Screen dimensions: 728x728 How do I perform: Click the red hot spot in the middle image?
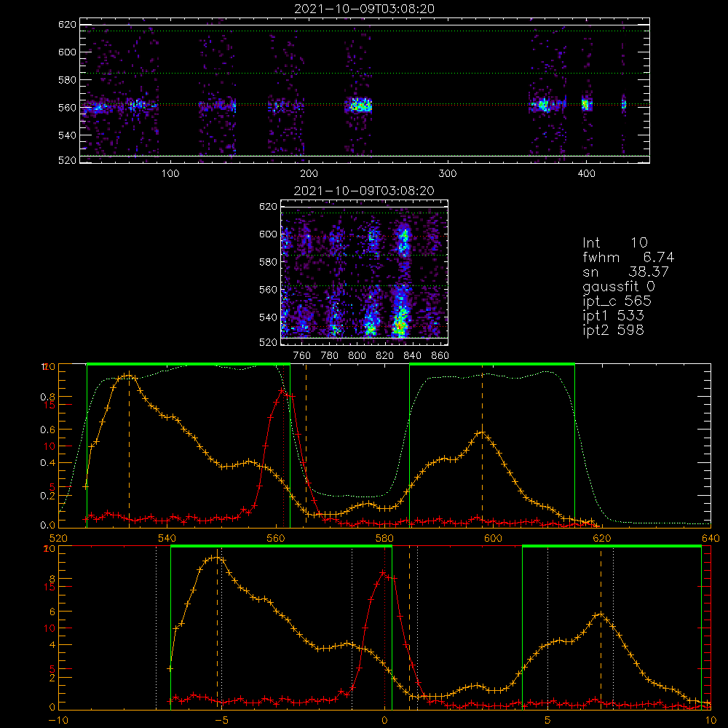pos(400,326)
